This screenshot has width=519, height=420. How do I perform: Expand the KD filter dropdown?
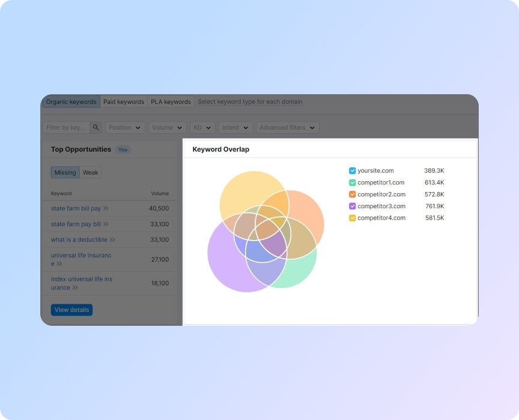coord(202,128)
